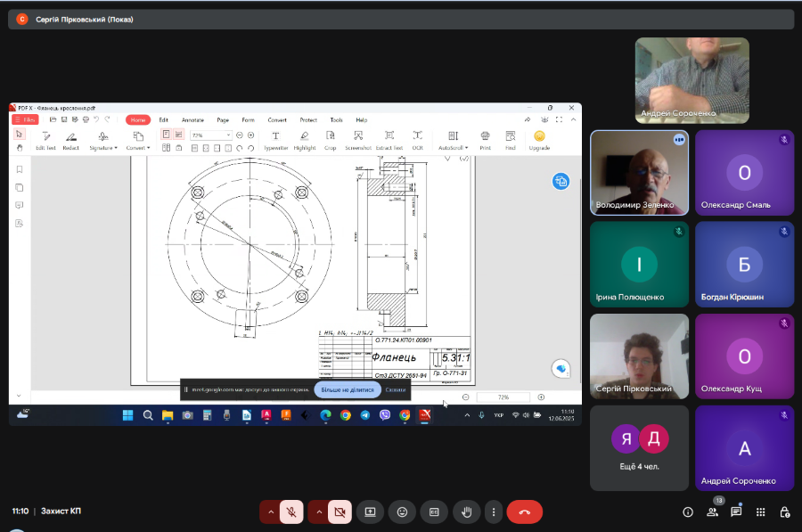Expand microphone audio settings arrow
The height and width of the screenshot is (532, 802).
click(270, 512)
